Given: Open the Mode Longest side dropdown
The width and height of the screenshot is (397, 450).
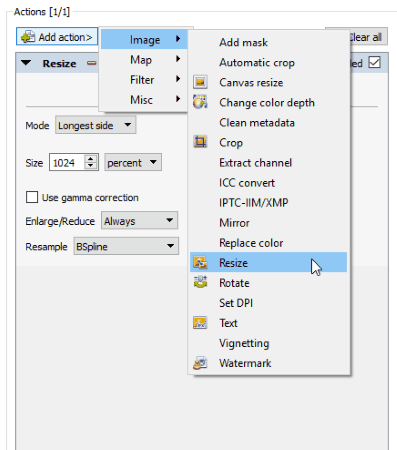Looking at the screenshot, I should point(95,125).
